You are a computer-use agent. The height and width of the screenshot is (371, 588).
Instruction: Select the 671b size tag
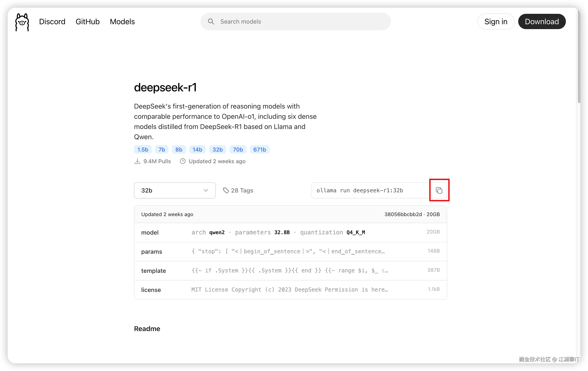[x=259, y=150]
